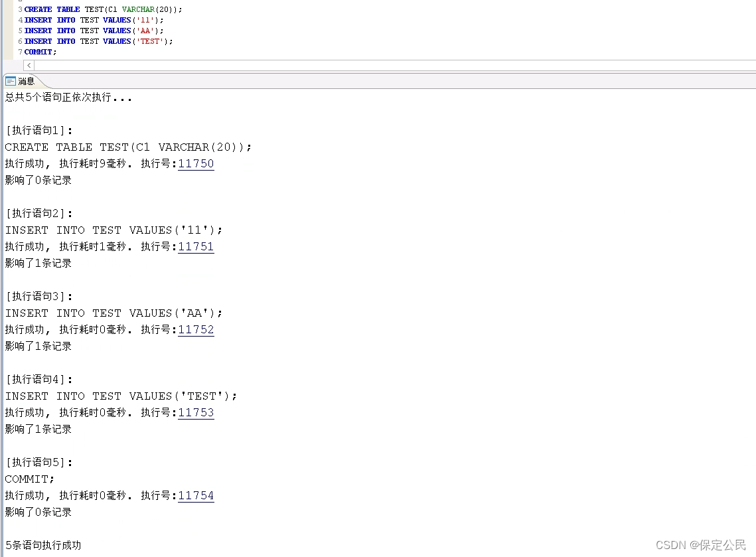Click message text INSERT INTO TEST VALUES('TEST');
The image size is (756, 557).
pos(121,396)
